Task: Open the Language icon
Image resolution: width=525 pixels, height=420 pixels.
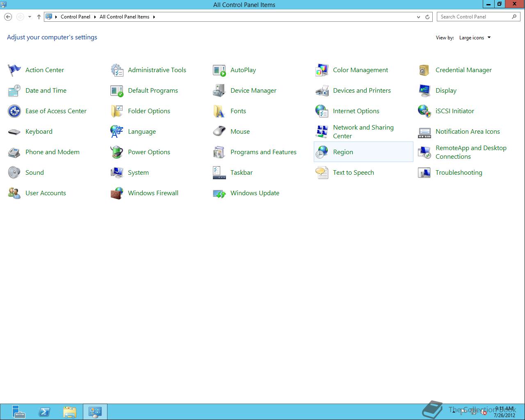Action: pyautogui.click(x=117, y=132)
